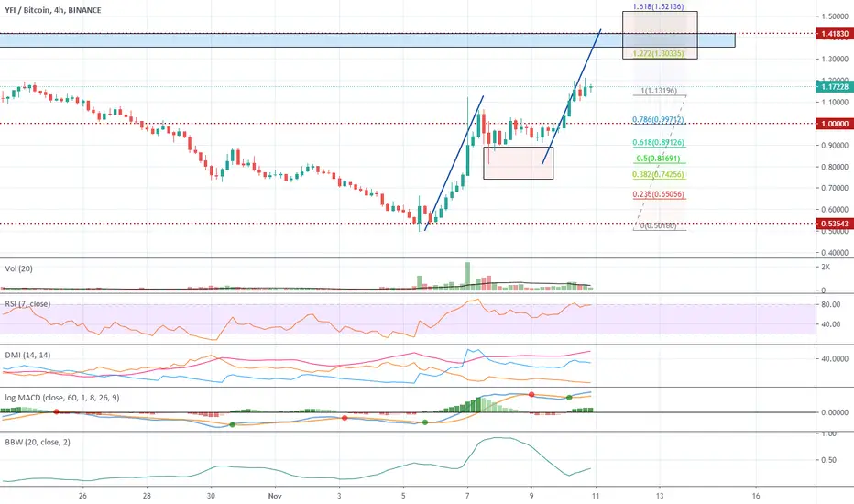Select the 0.5(0.81691) Fibonacci level label
Image resolution: width=854 pixels, height=504 pixels.
658,159
